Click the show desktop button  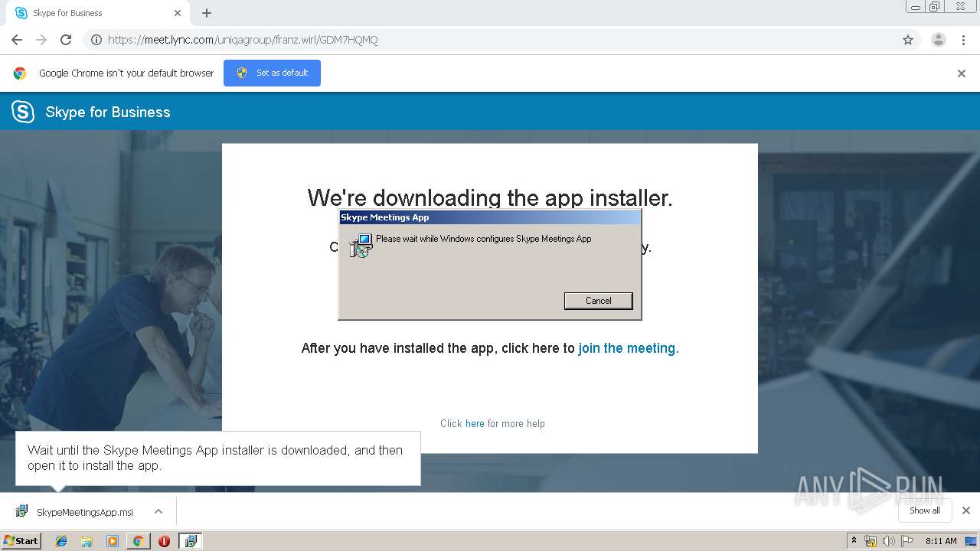971,541
